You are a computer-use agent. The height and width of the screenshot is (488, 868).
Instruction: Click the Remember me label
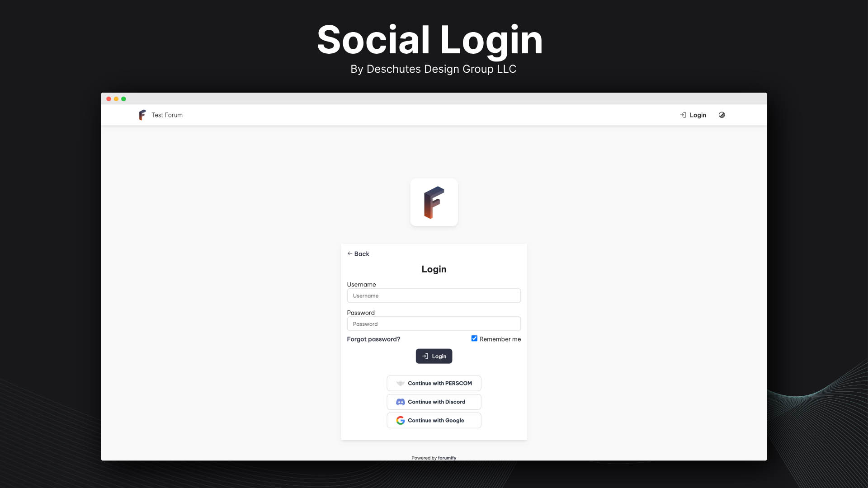click(500, 339)
